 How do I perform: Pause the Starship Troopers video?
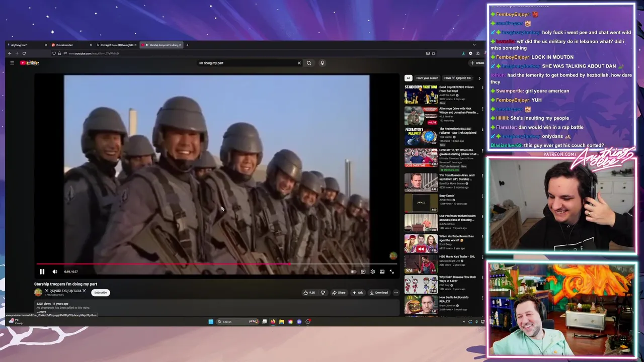[x=42, y=271]
